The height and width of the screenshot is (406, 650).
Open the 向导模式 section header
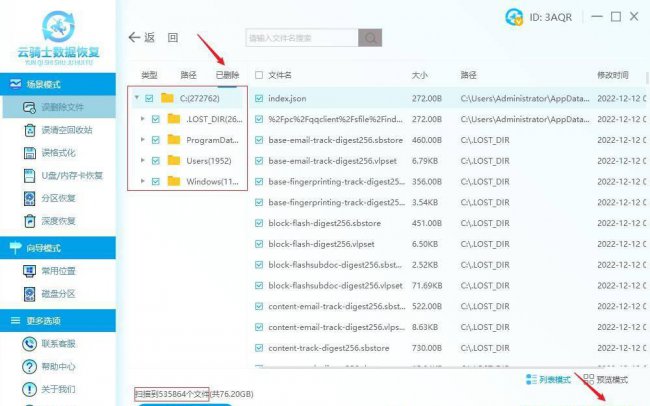click(58, 248)
